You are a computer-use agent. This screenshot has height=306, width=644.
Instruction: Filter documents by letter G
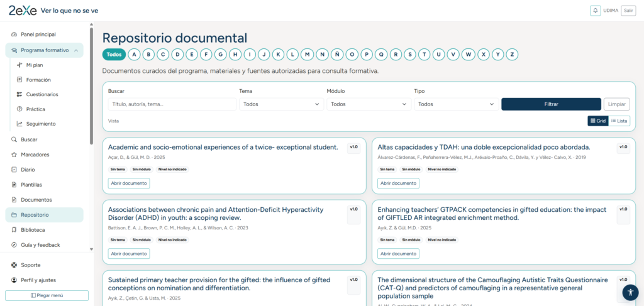tap(221, 54)
